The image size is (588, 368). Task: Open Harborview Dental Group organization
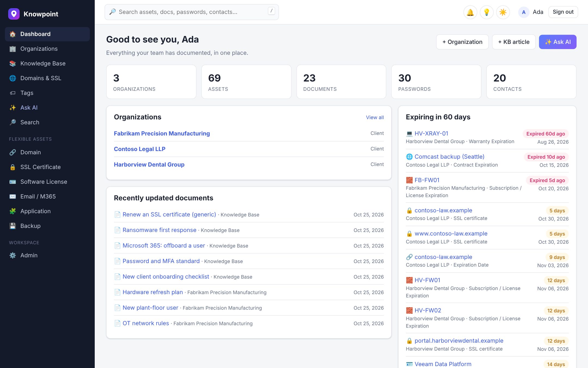149,165
